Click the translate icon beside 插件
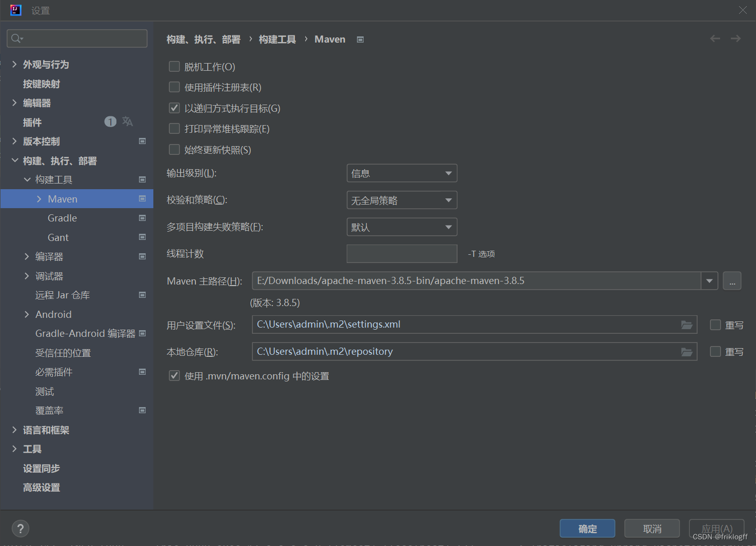 click(x=127, y=122)
